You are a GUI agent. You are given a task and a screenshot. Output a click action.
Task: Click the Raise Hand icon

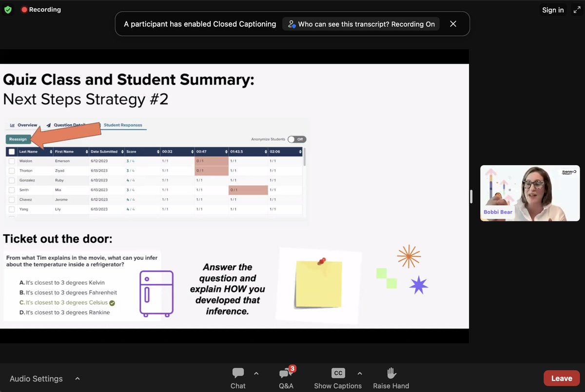coord(391,373)
